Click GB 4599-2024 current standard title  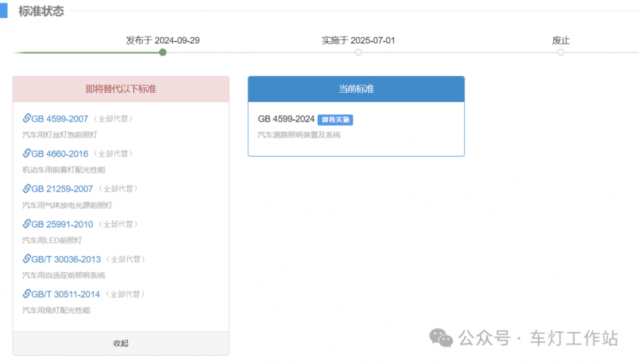[286, 119]
